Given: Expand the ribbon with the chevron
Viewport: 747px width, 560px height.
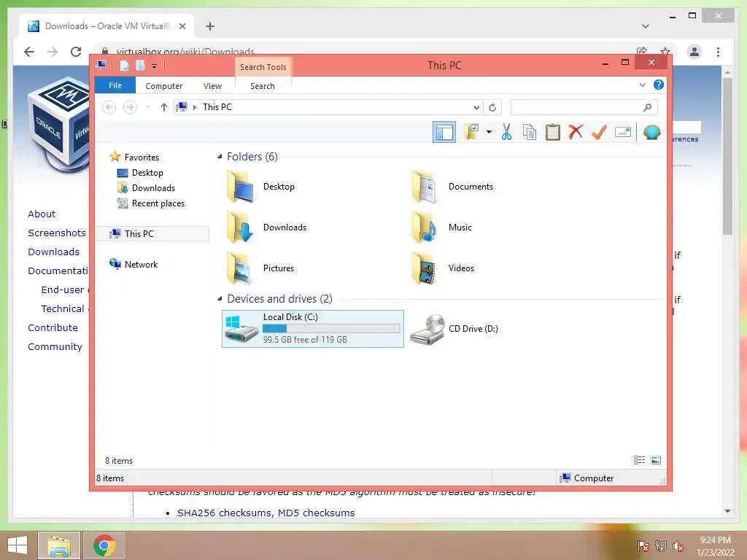Looking at the screenshot, I should point(642,85).
